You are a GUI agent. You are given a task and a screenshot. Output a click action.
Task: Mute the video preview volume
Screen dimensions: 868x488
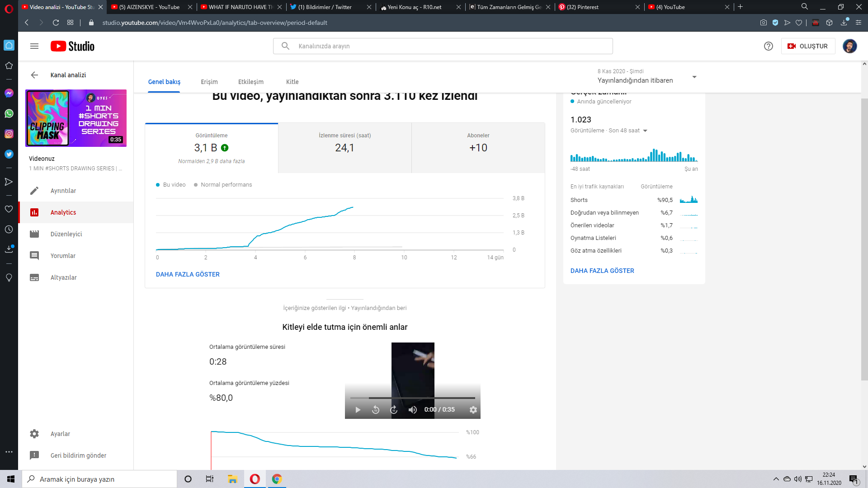click(412, 410)
